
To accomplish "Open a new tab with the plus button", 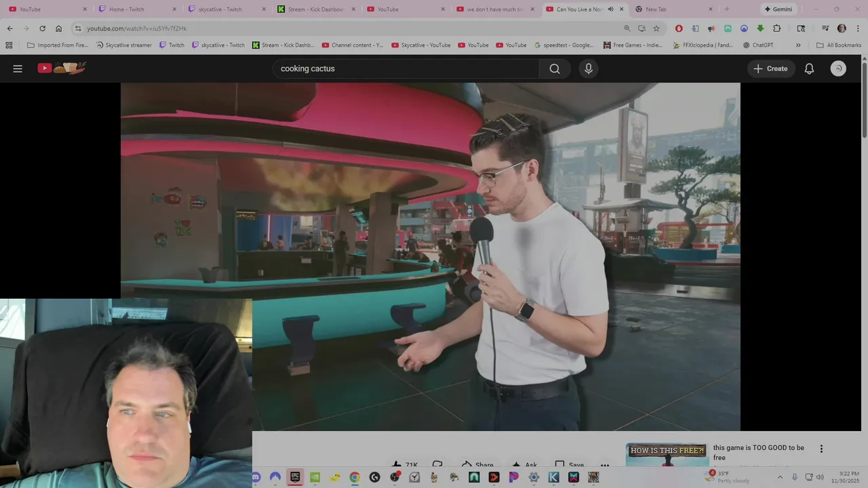I will pos(727,9).
